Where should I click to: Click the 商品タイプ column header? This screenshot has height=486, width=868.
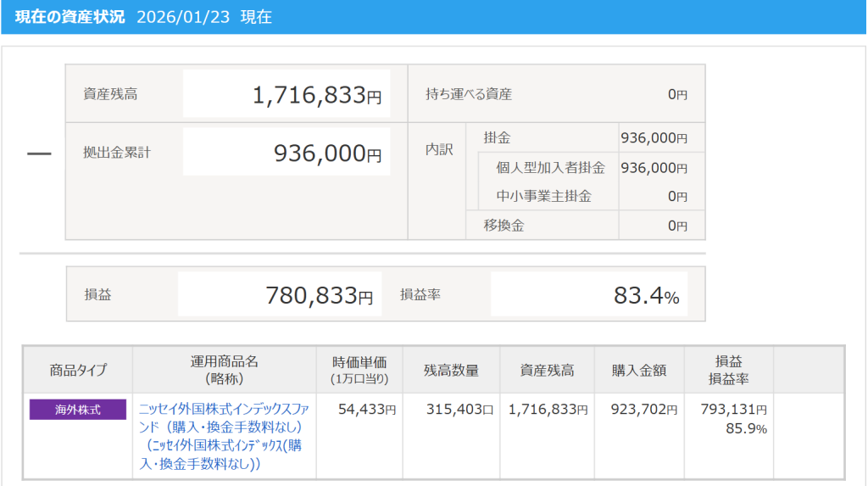(x=78, y=370)
